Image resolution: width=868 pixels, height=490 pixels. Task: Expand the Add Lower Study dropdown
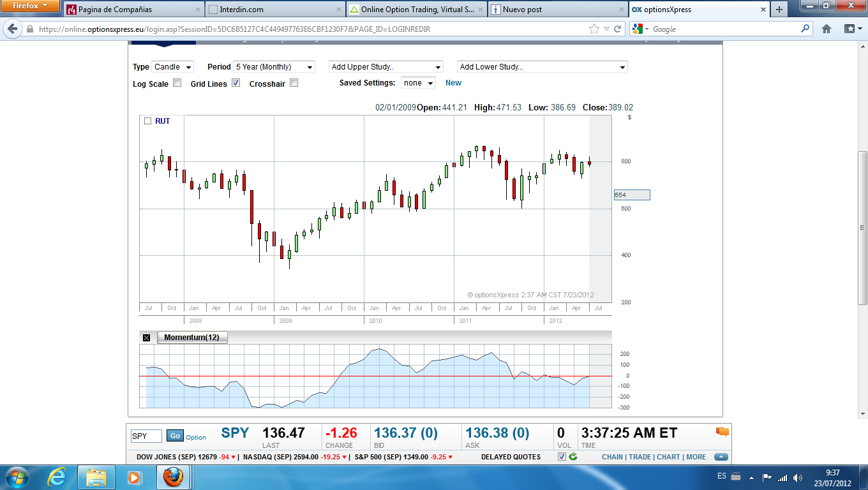tap(542, 67)
